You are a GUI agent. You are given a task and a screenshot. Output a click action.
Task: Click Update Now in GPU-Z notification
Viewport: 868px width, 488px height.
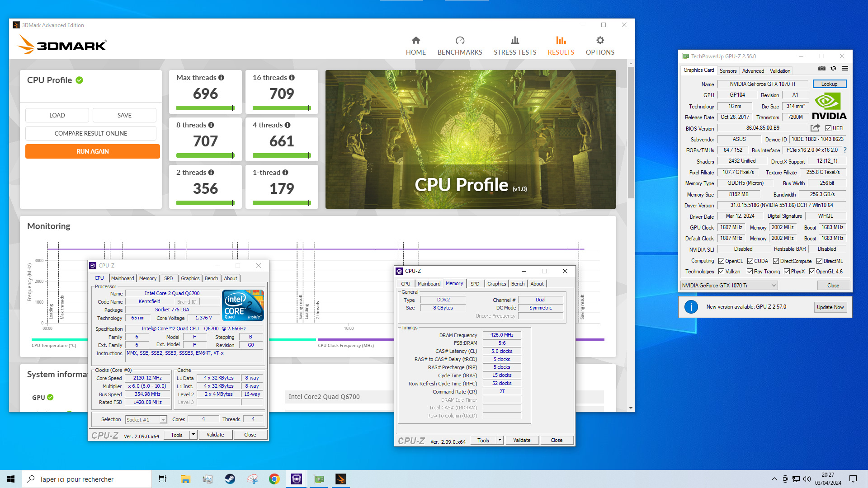click(830, 307)
